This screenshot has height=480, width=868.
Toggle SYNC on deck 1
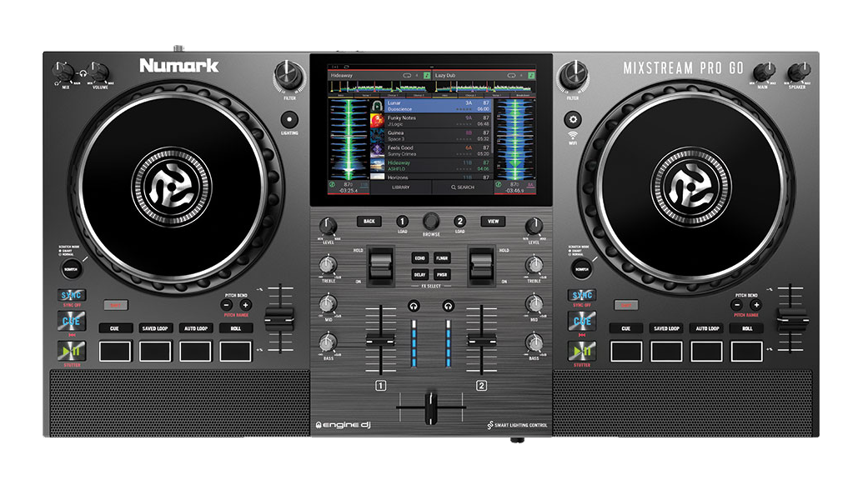pos(72,295)
